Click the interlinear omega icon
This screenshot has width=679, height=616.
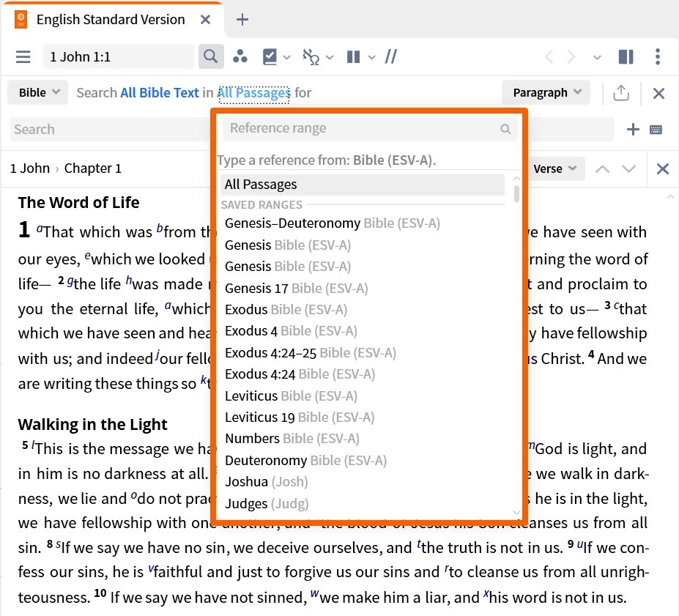tap(311, 56)
